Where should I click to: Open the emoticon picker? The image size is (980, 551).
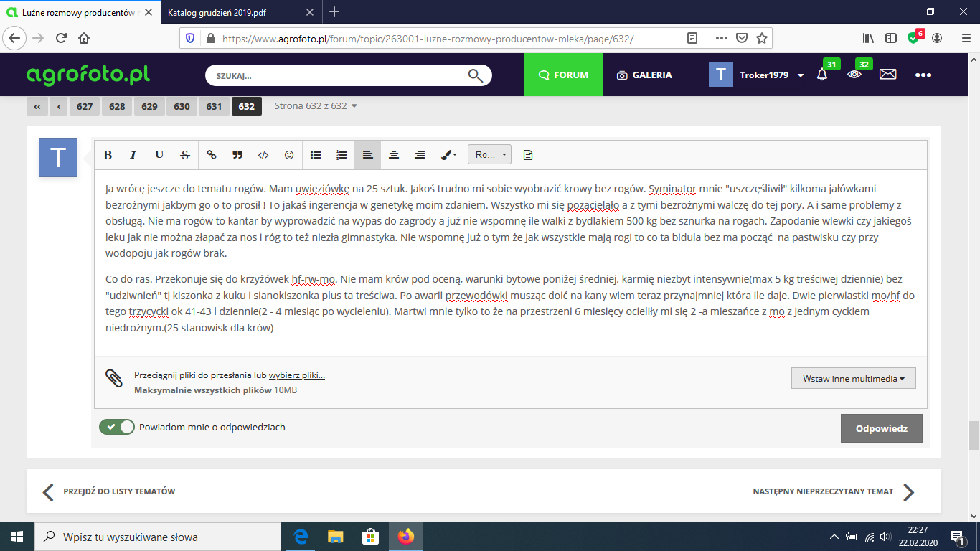[289, 155]
